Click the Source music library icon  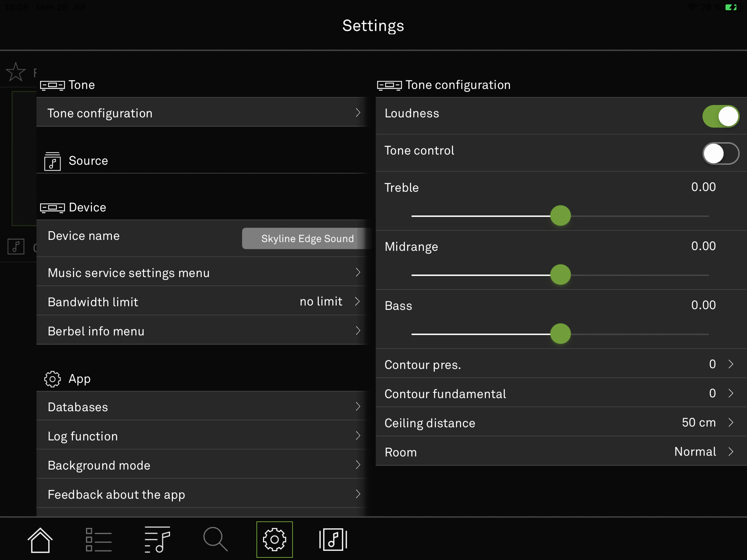52,161
